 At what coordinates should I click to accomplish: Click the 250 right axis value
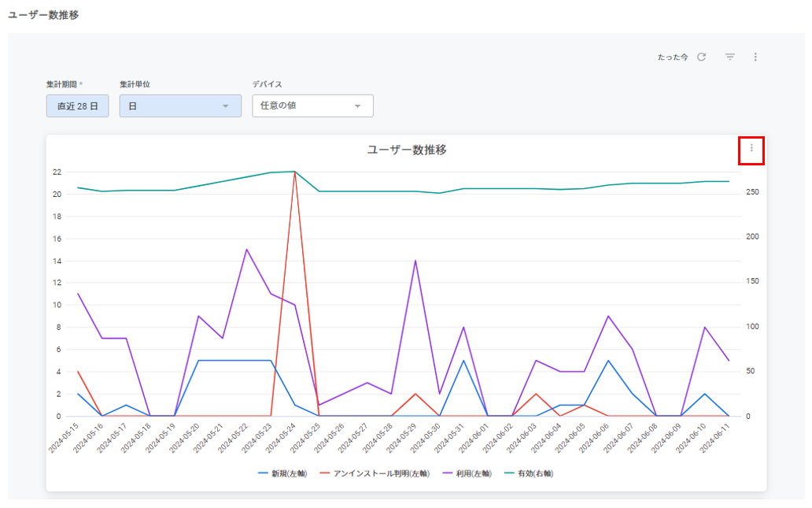point(752,192)
